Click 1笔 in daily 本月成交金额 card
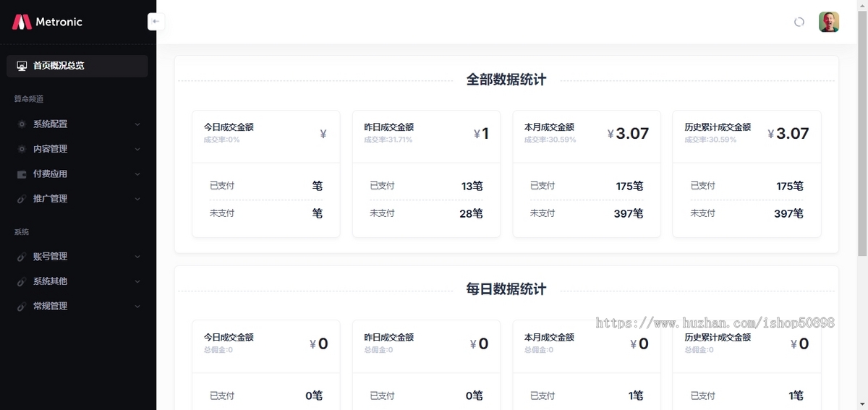Screen dimensions: 868x410 [x=636, y=396]
